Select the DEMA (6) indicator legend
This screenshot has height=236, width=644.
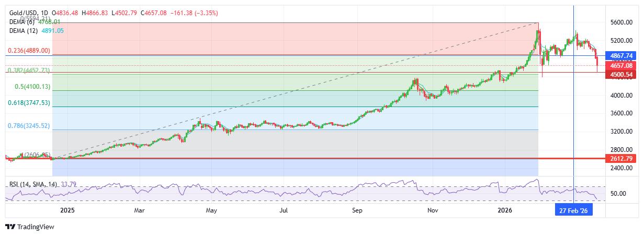(24, 22)
